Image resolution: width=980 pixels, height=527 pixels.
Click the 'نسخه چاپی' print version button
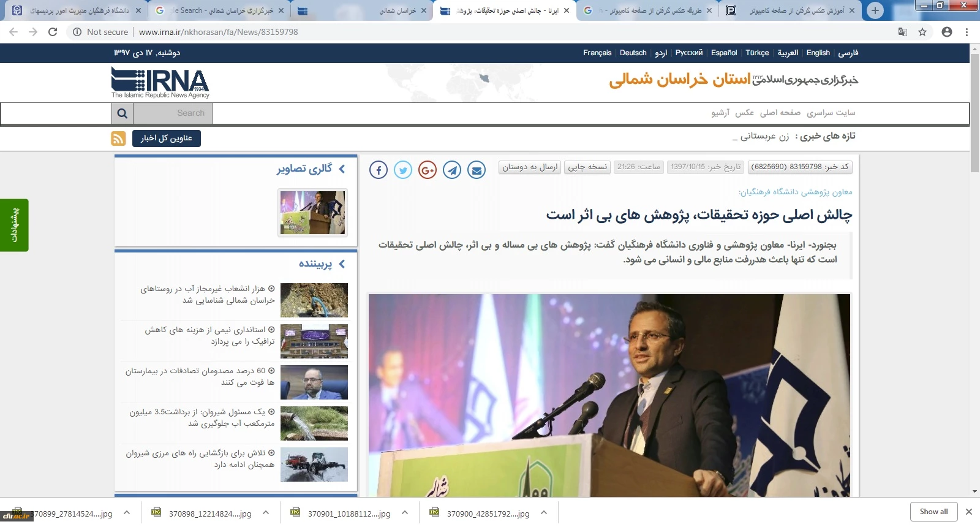[x=587, y=167]
